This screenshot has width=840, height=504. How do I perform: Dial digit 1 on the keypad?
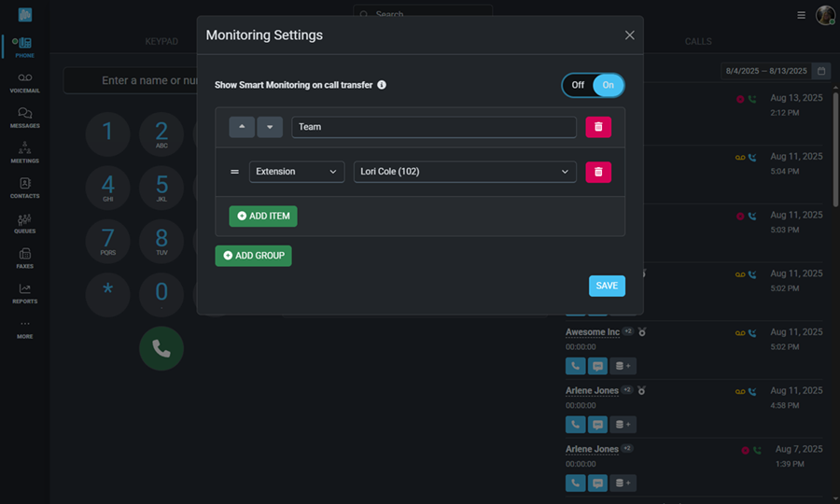tap(107, 133)
